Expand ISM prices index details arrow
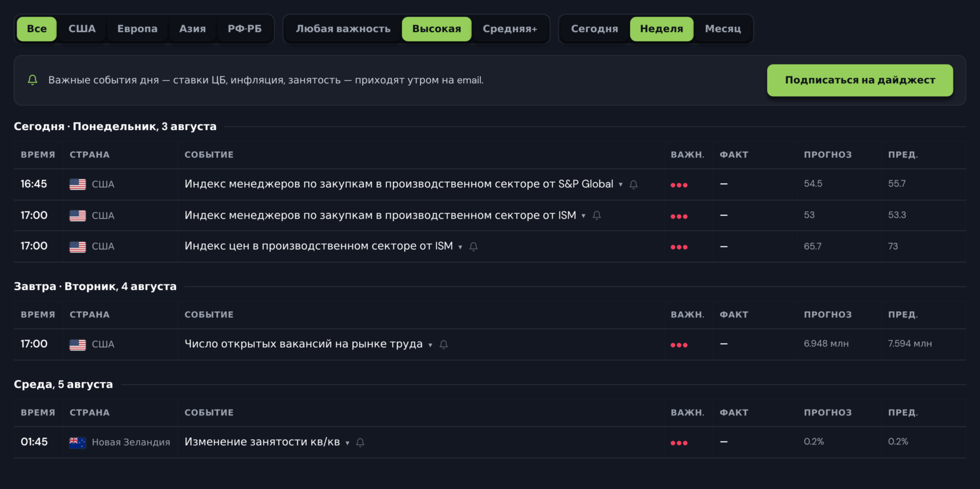 (x=460, y=247)
